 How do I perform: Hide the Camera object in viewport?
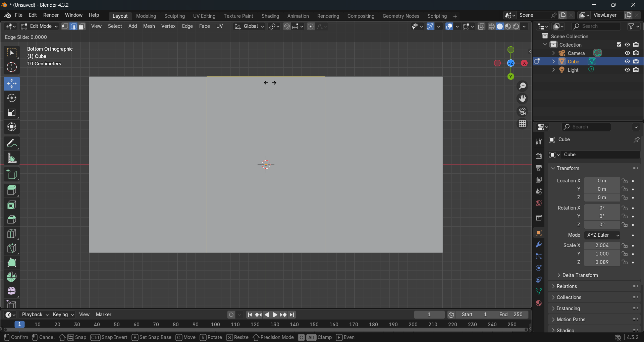(627, 53)
